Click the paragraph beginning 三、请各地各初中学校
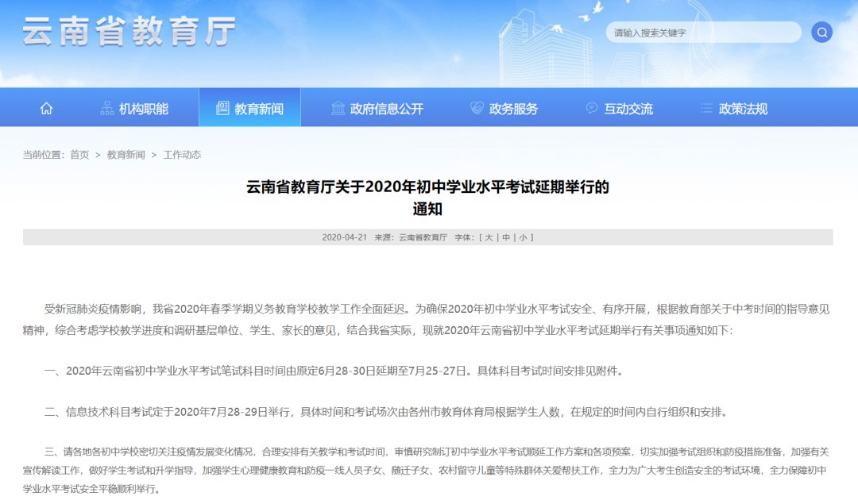The image size is (858, 504). pyautogui.click(x=427, y=470)
